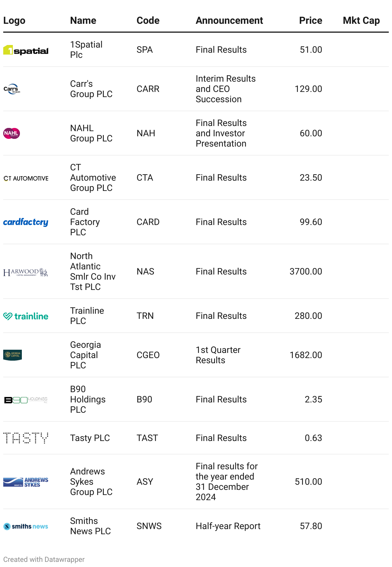Click the 1Spatial company logo

pos(26,50)
